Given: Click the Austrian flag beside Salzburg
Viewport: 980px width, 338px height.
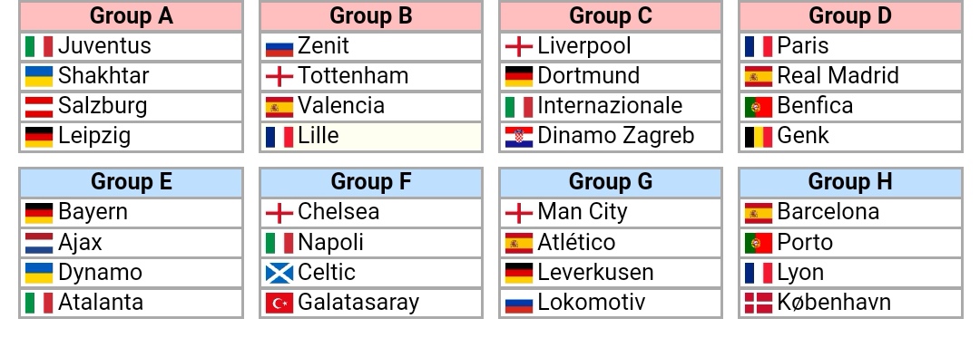Looking at the screenshot, I should point(39,107).
